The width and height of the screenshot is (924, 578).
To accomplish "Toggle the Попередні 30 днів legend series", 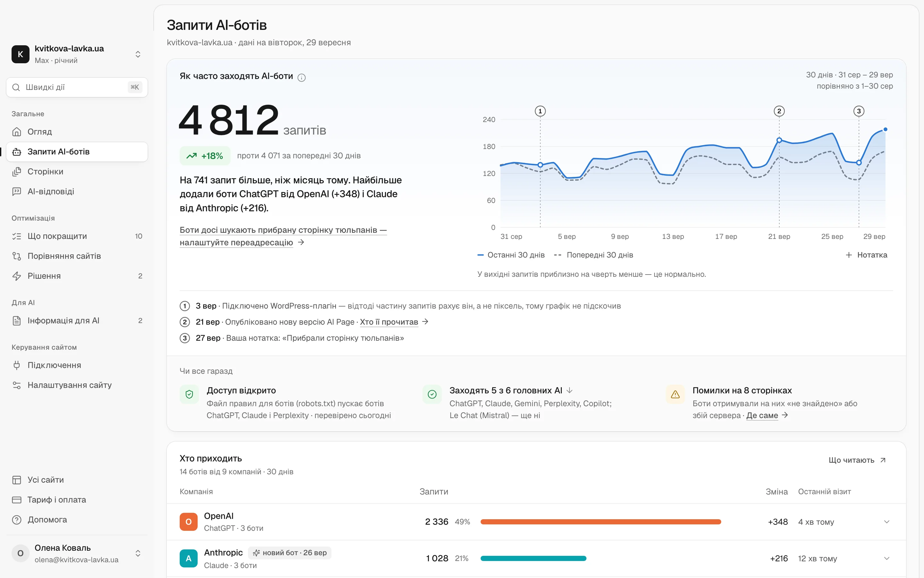I will click(594, 255).
